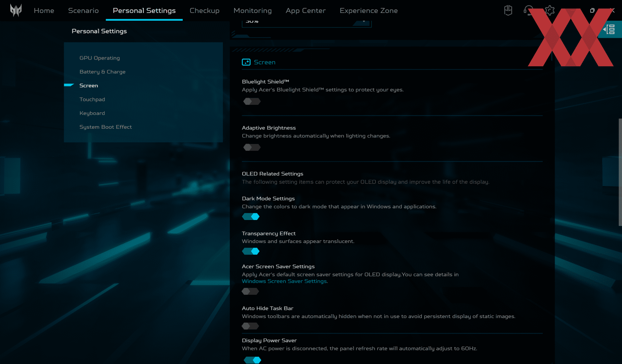The width and height of the screenshot is (622, 364).
Task: Open the mouse device icon in header
Action: pos(508,10)
